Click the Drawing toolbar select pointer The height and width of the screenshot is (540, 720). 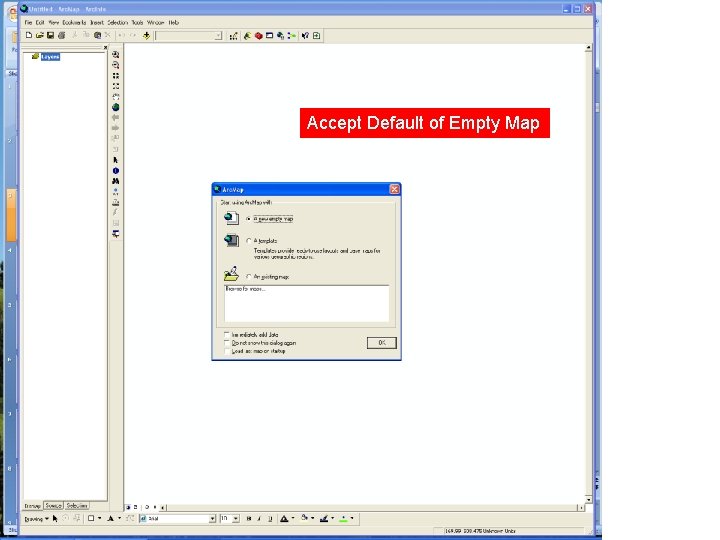pyautogui.click(x=55, y=518)
